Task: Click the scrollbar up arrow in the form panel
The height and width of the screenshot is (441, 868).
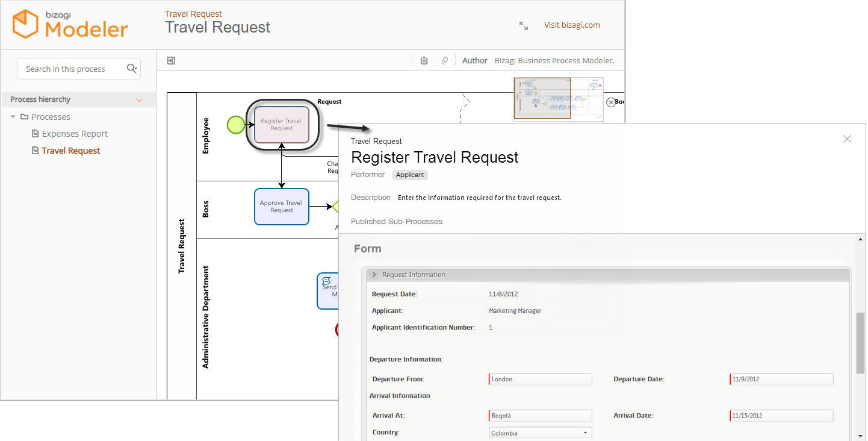Action: tap(861, 239)
